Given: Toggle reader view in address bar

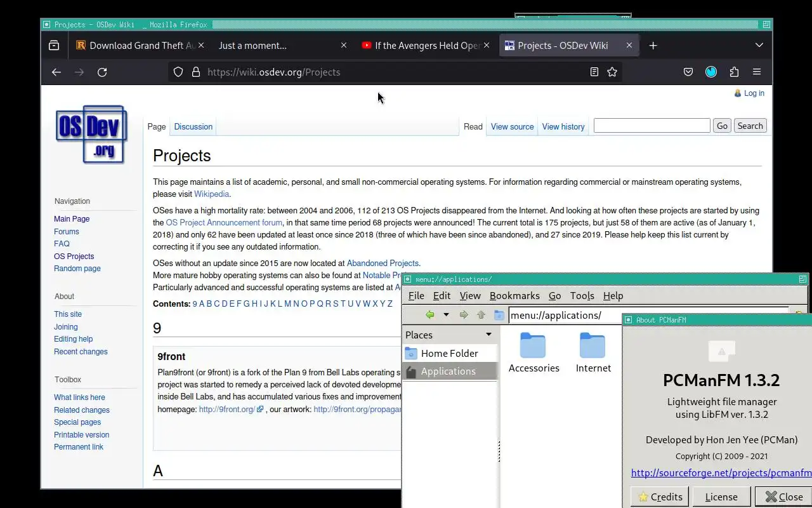Looking at the screenshot, I should 594,72.
